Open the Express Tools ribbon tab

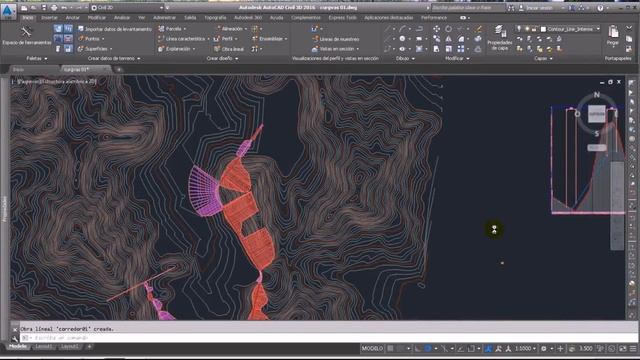(342, 18)
